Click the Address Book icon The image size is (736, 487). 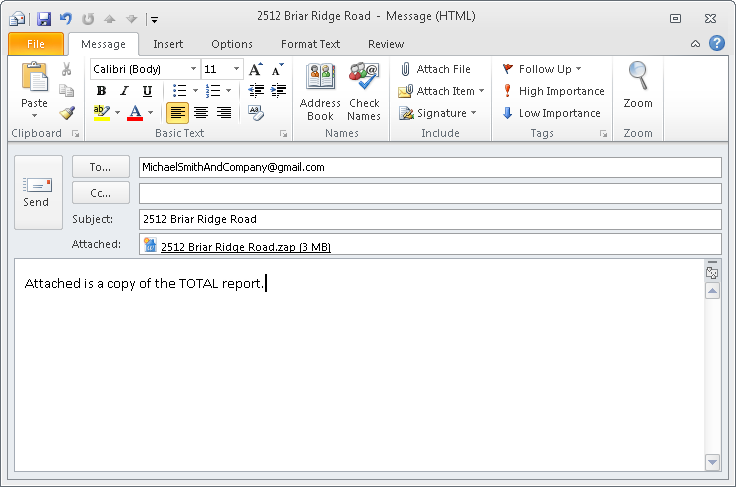pos(320,92)
